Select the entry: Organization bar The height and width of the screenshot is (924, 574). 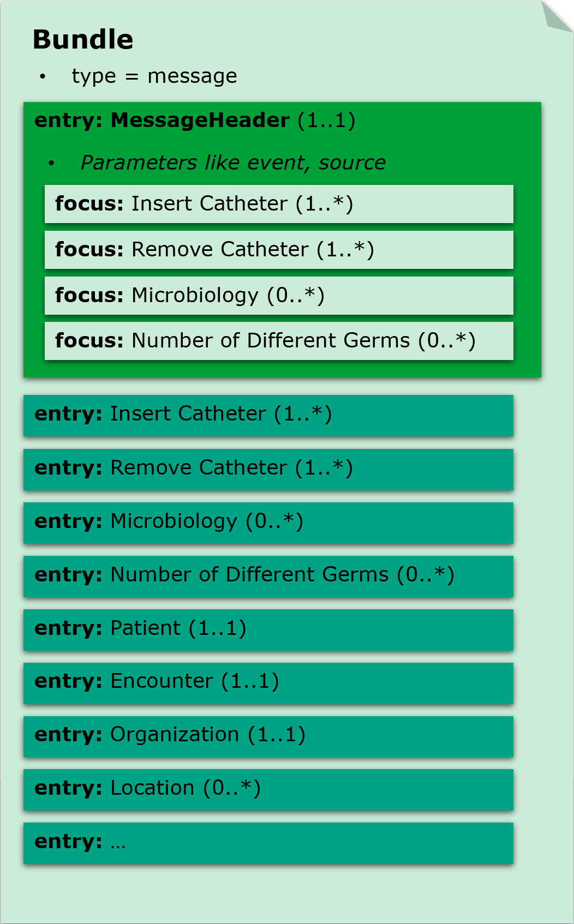point(268,735)
